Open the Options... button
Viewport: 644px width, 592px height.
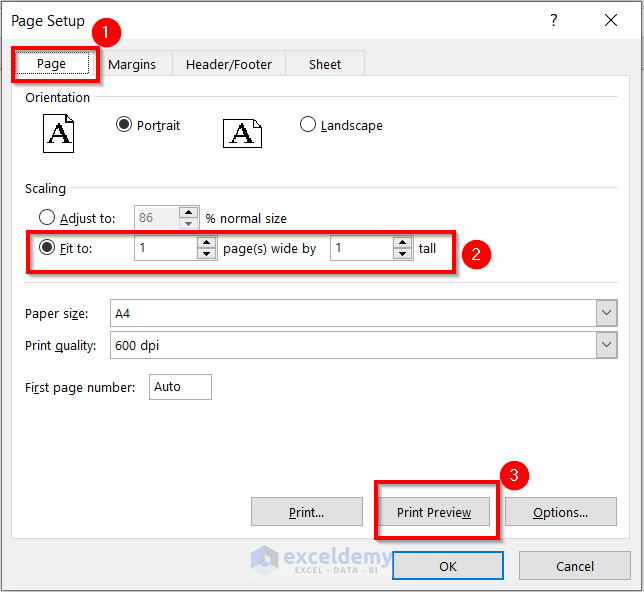(x=561, y=512)
